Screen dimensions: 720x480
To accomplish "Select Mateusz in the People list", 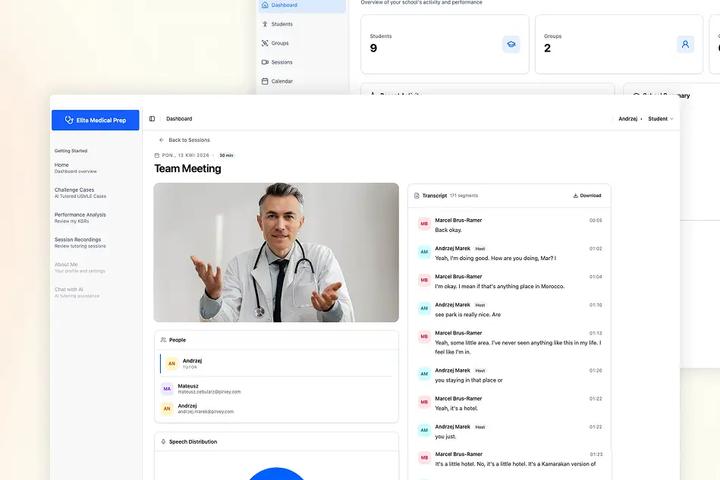I will pyautogui.click(x=276, y=389).
